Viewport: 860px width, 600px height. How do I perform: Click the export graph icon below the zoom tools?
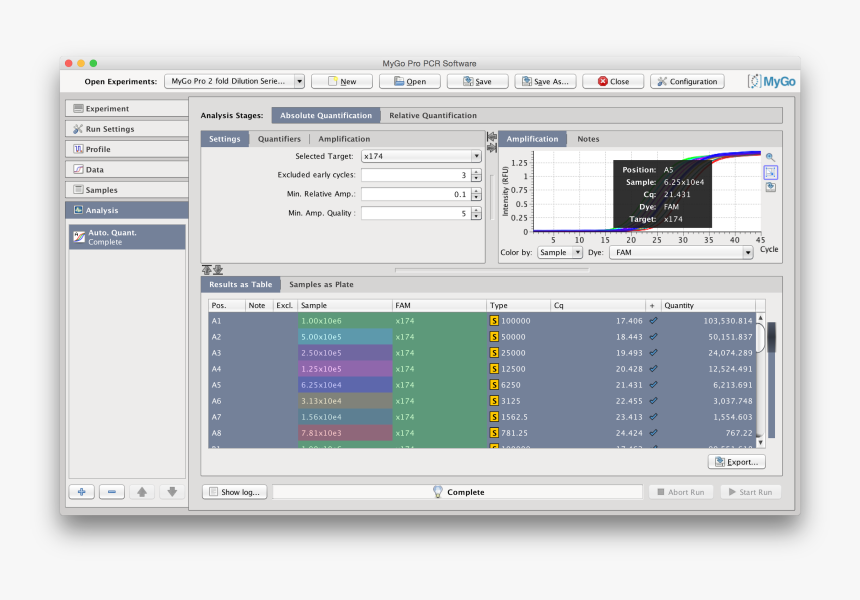tap(770, 187)
